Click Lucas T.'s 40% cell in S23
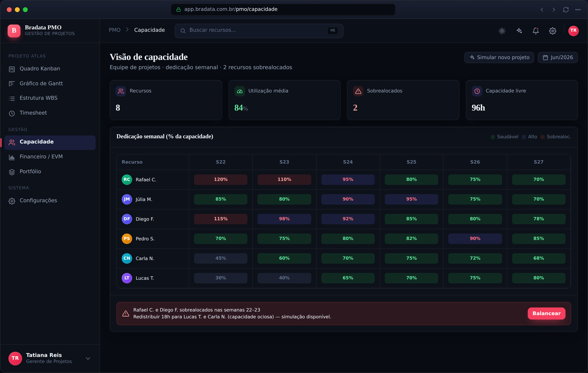 tap(284, 278)
